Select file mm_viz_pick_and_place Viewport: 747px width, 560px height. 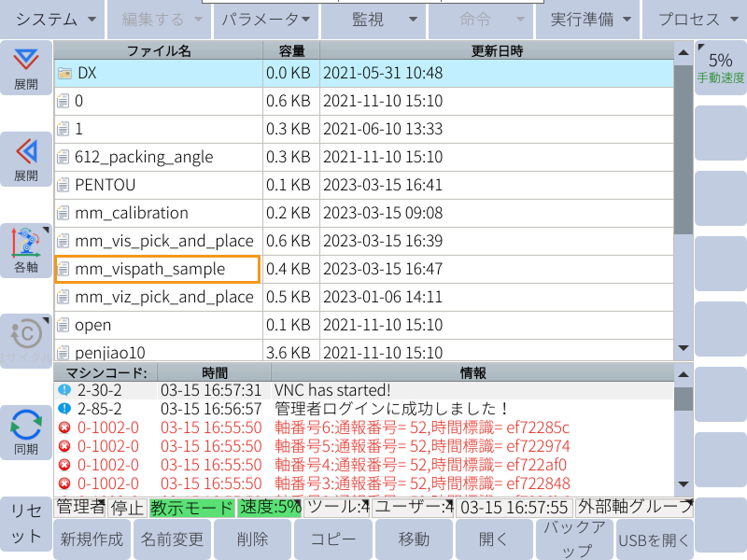coord(364,297)
